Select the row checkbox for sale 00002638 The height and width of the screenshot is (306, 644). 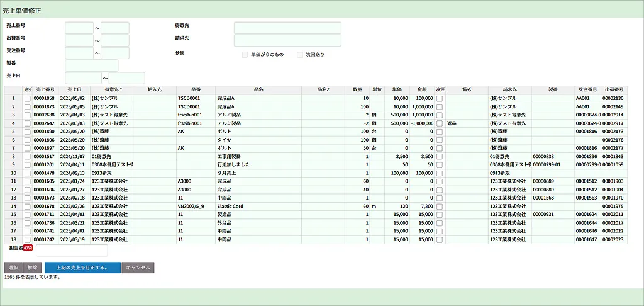click(27, 115)
